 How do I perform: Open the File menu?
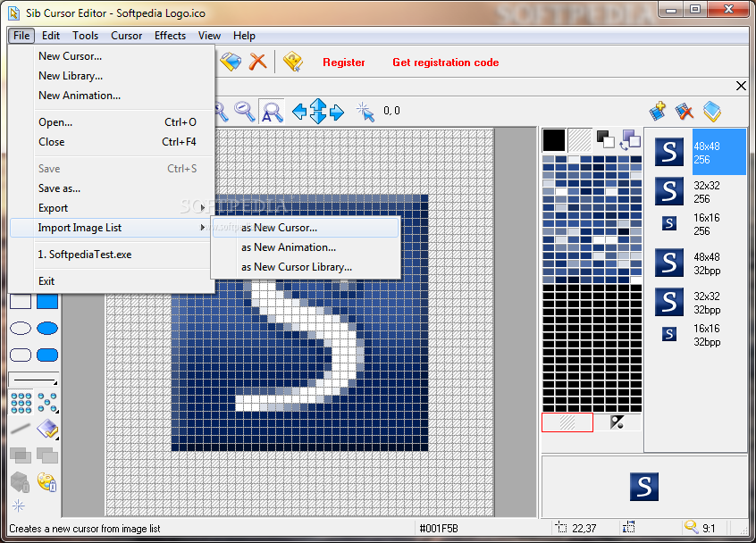tap(21, 36)
